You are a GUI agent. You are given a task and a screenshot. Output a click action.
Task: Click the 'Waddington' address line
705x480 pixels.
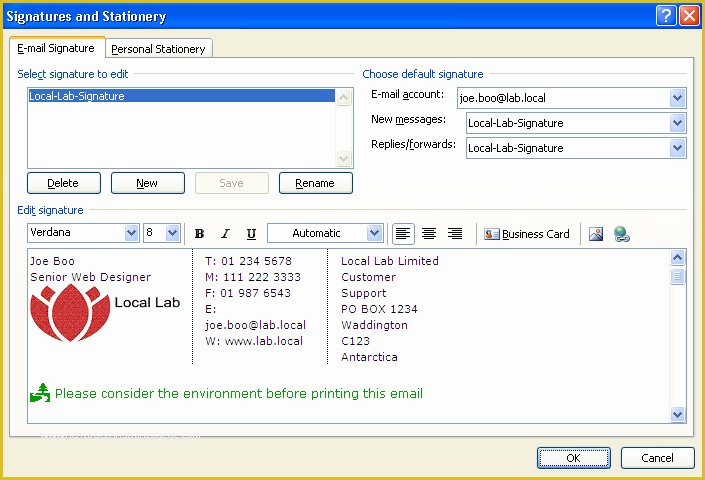pyautogui.click(x=375, y=325)
